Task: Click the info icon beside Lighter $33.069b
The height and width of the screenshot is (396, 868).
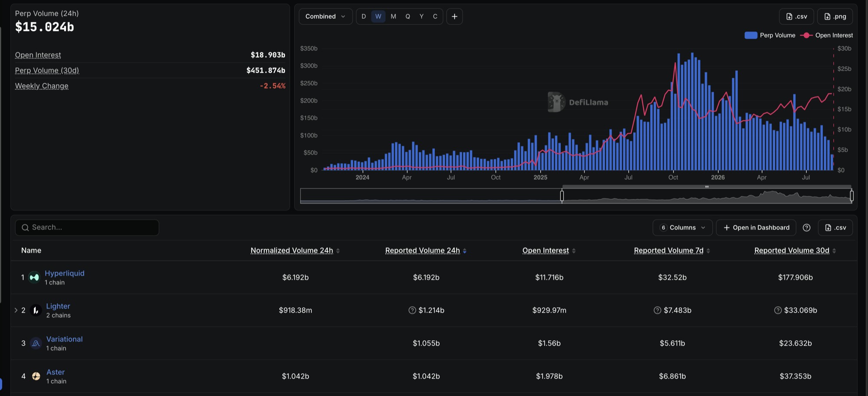Action: point(778,310)
